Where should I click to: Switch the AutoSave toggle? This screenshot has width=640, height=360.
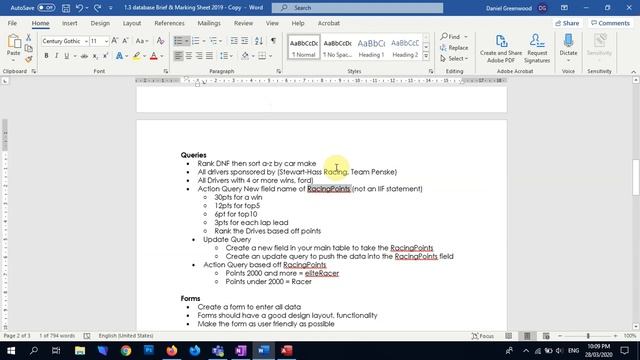pyautogui.click(x=46, y=7)
